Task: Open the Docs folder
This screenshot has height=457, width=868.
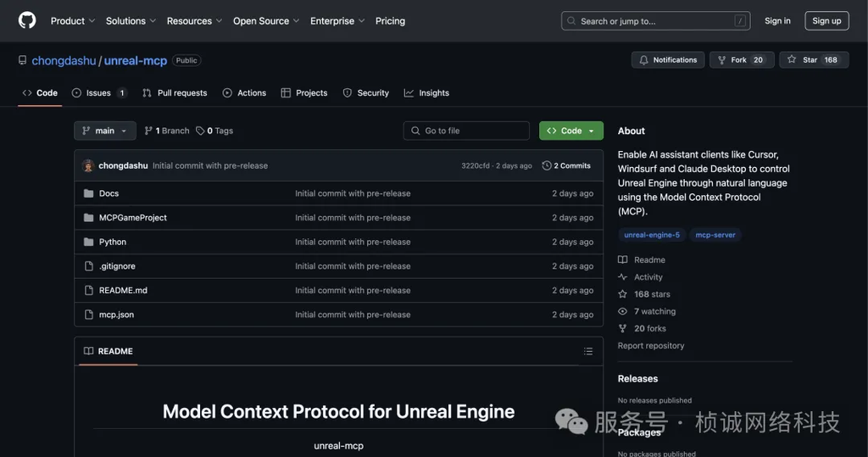Action: pos(109,193)
